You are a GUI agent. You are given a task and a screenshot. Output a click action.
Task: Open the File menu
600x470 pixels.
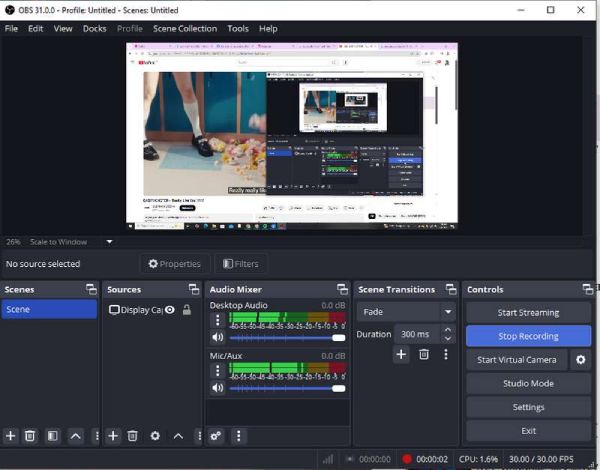[11, 29]
